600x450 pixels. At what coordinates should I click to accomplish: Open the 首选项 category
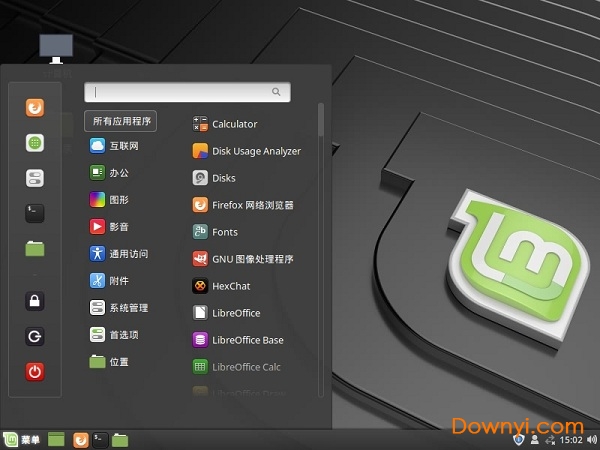[x=115, y=334]
